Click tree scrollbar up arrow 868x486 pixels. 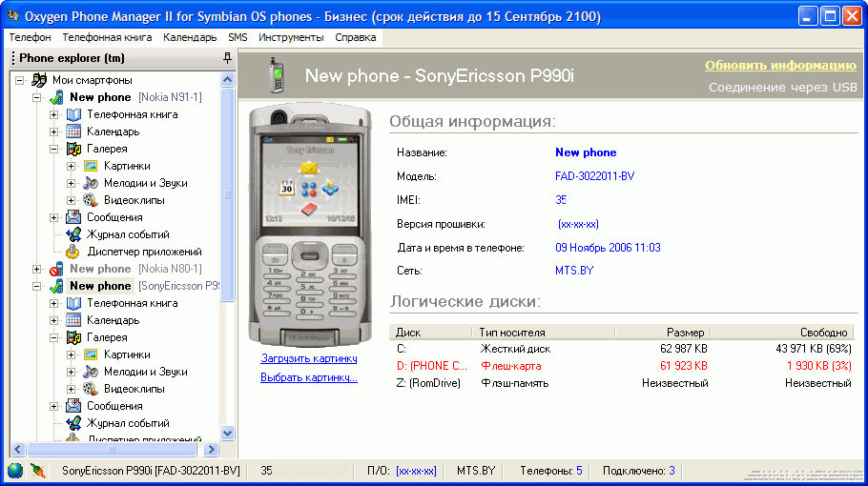228,80
